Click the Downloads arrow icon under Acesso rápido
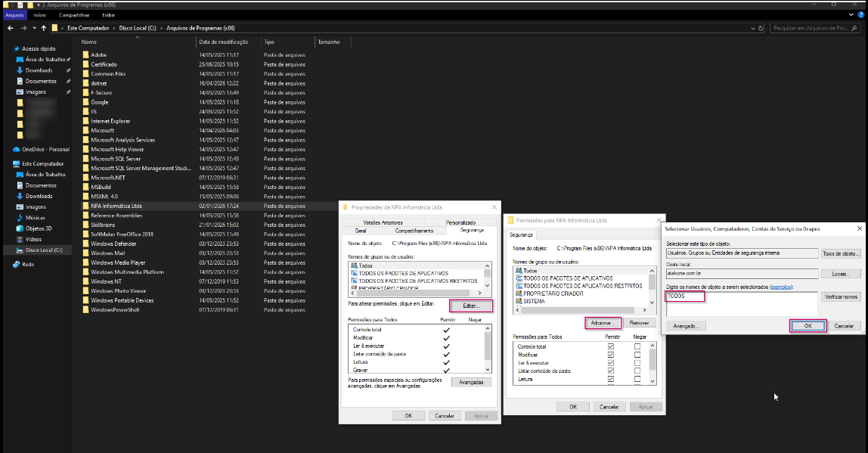 point(20,70)
